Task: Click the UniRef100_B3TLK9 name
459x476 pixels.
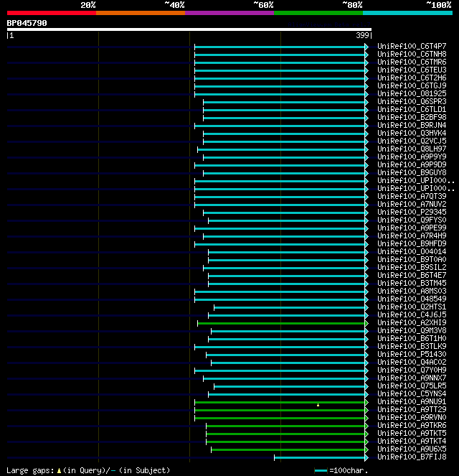Action: coord(412,346)
